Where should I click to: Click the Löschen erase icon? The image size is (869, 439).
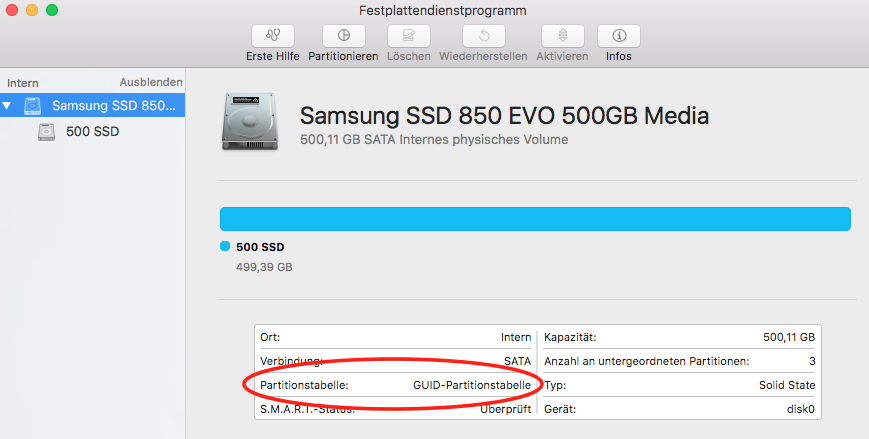click(409, 36)
